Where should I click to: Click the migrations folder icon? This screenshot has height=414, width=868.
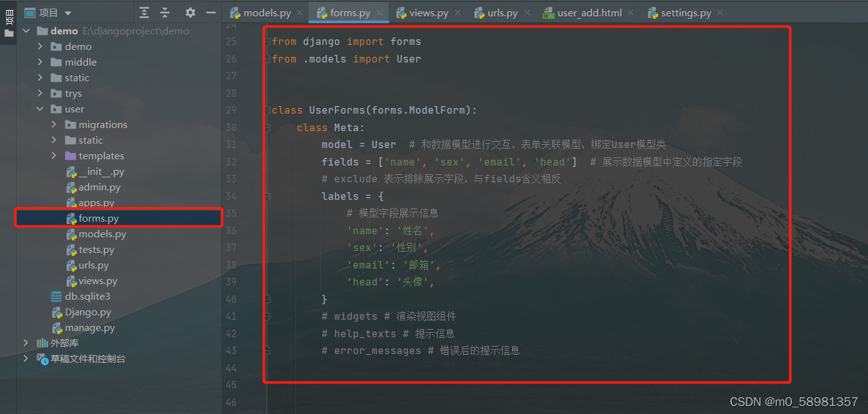click(70, 124)
